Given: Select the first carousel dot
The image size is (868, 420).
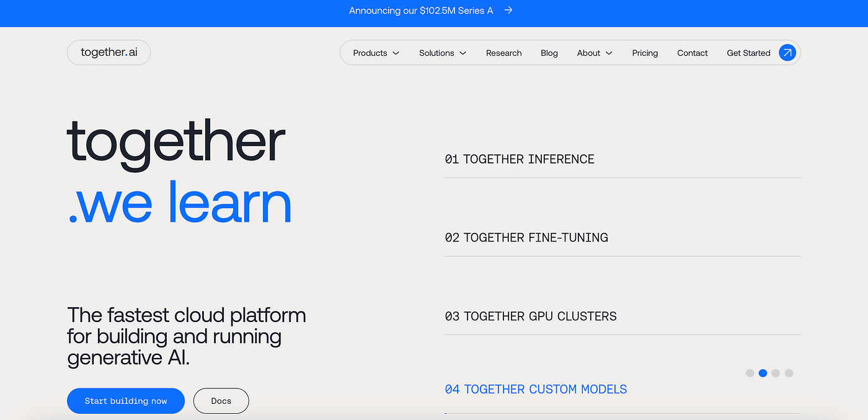Looking at the screenshot, I should pyautogui.click(x=750, y=373).
